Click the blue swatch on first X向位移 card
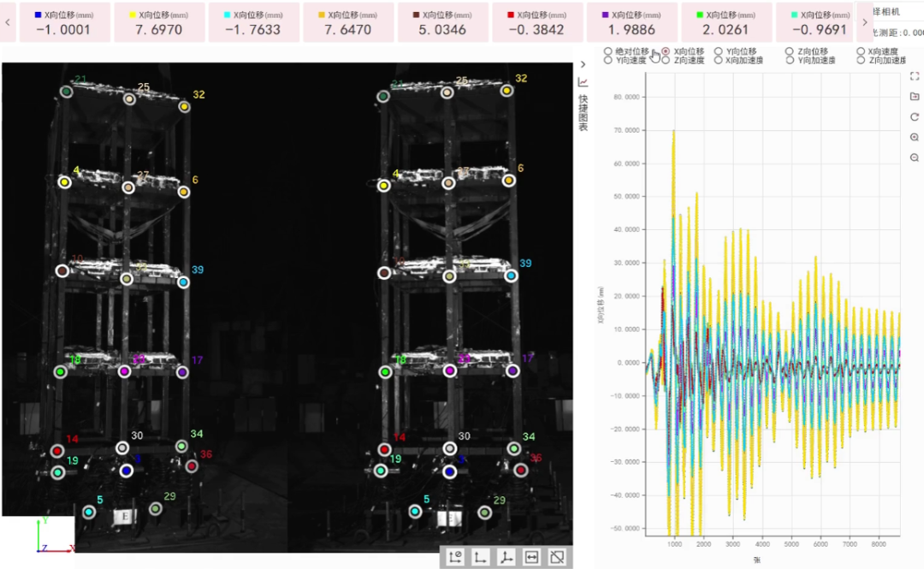Image resolution: width=924 pixels, height=569 pixels. 38,15
